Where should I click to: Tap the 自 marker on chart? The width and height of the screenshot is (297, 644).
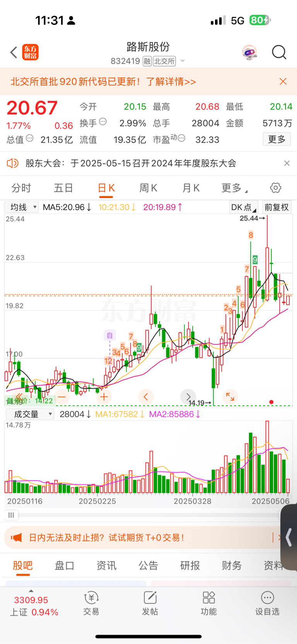point(110,335)
